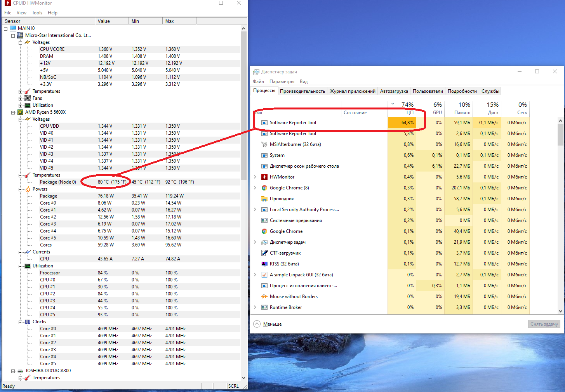Click the Процесс исполнения клиент process icon
The width and height of the screenshot is (565, 392).
[x=264, y=286]
